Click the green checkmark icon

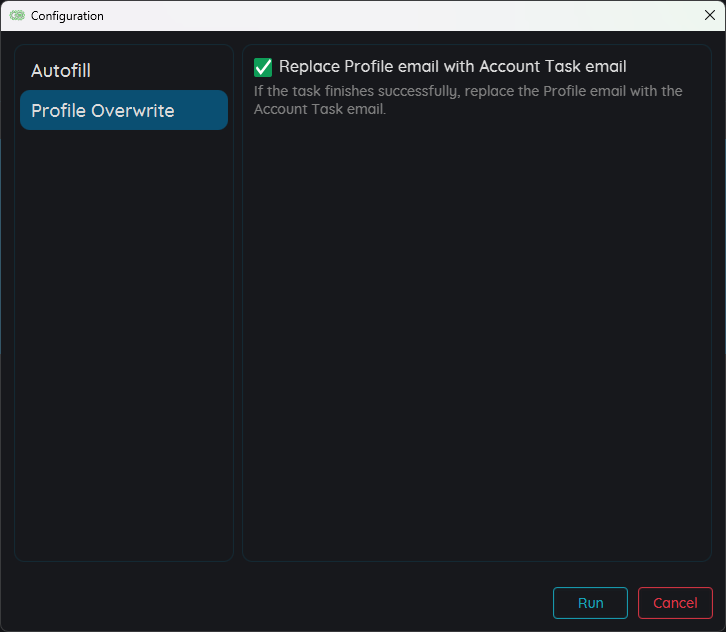[x=263, y=67]
